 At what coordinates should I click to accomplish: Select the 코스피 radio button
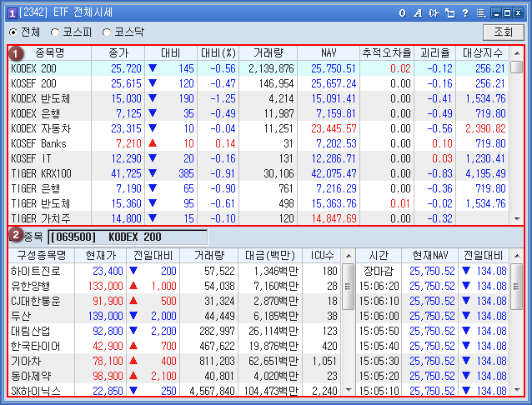[x=55, y=32]
